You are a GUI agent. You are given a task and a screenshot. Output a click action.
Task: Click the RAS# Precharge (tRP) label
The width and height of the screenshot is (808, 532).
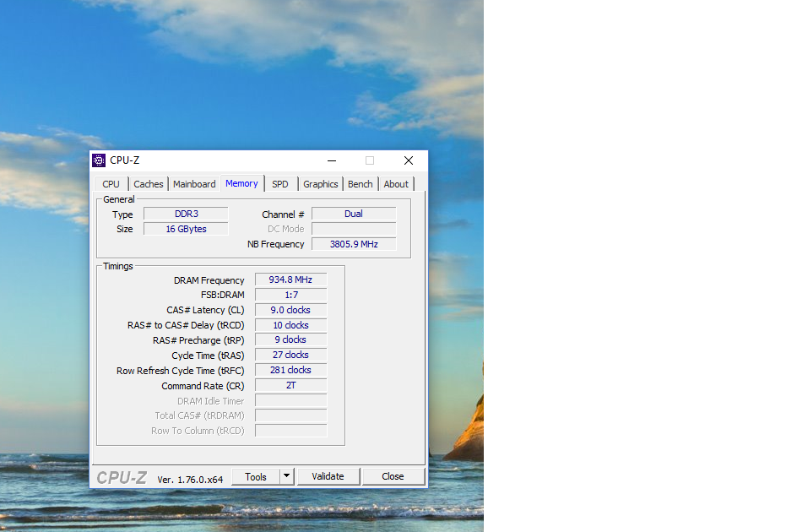tap(198, 341)
